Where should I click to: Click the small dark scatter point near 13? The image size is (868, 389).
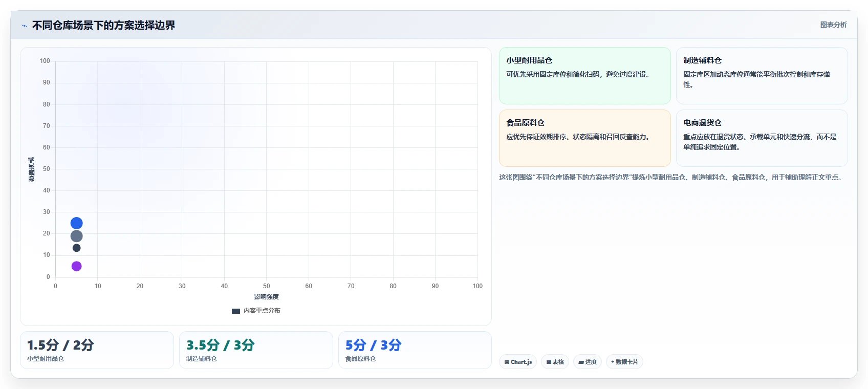(x=76, y=248)
